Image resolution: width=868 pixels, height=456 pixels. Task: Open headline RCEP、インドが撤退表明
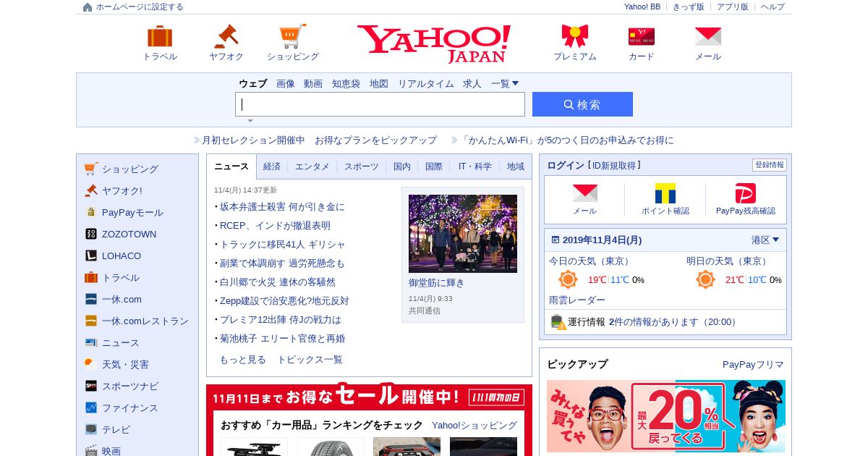[x=275, y=226]
